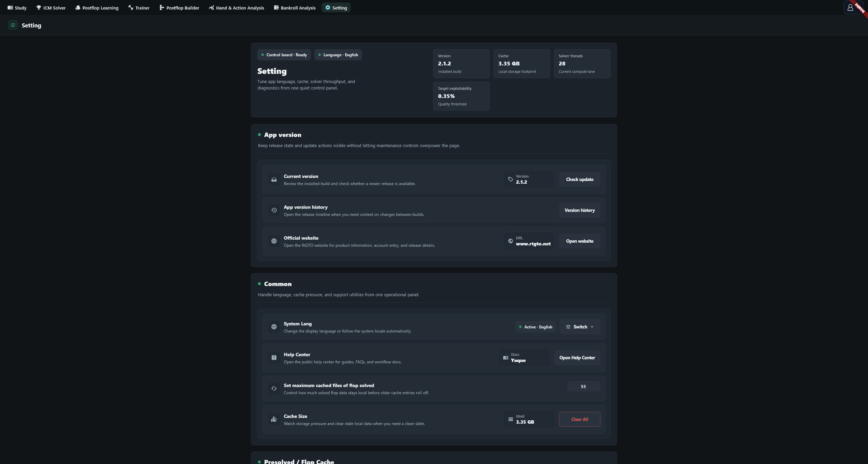The image size is (868, 464).
Task: Click the gear icon in the Setting tab
Action: click(328, 7)
